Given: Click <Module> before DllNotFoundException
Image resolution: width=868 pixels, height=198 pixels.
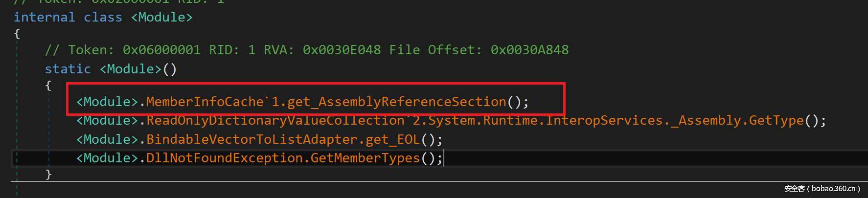Looking at the screenshot, I should tap(107, 158).
